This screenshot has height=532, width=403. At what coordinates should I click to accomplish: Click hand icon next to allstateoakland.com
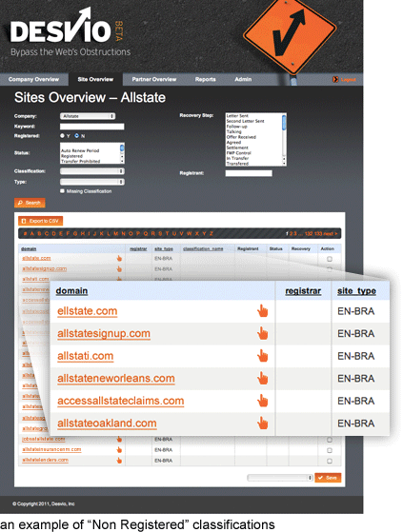262,424
